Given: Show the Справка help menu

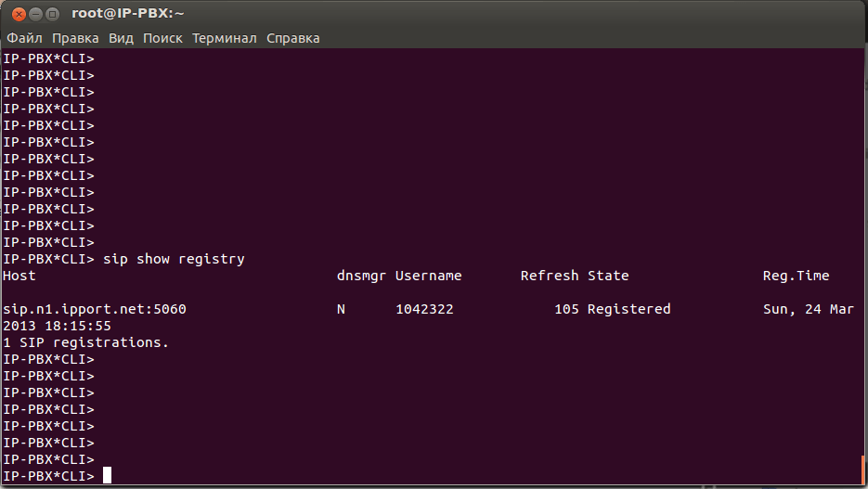Looking at the screenshot, I should [292, 38].
